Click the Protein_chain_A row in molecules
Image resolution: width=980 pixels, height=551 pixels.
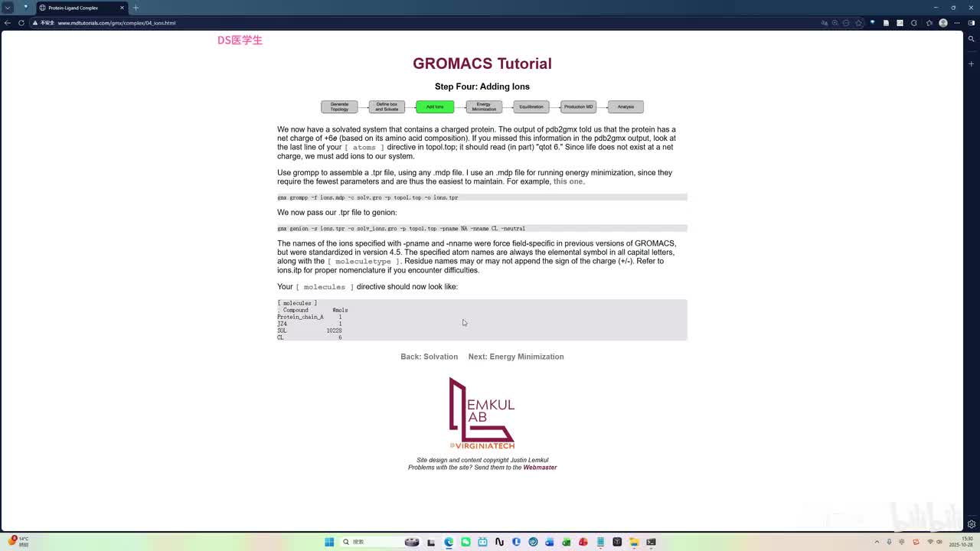coord(309,317)
